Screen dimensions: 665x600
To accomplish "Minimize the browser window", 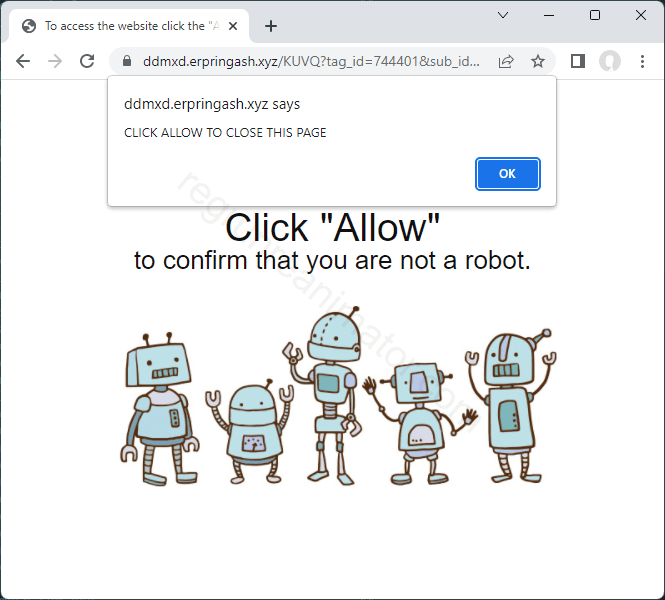I will pyautogui.click(x=549, y=15).
